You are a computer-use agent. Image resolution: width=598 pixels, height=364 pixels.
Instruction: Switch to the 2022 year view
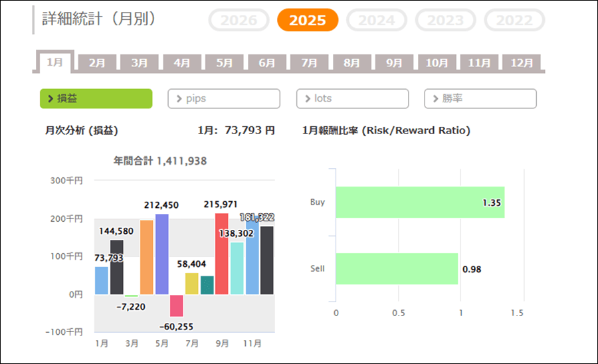coord(514,20)
